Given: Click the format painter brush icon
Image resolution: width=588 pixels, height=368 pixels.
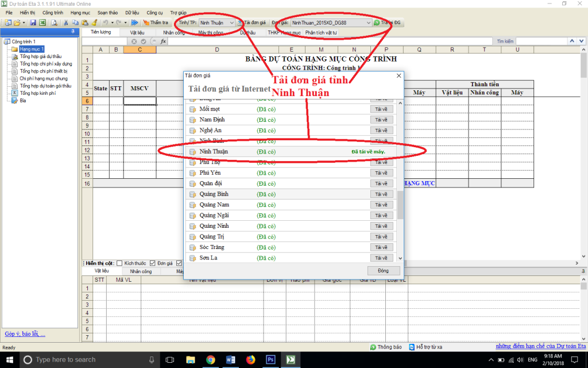Looking at the screenshot, I should click(x=94, y=22).
